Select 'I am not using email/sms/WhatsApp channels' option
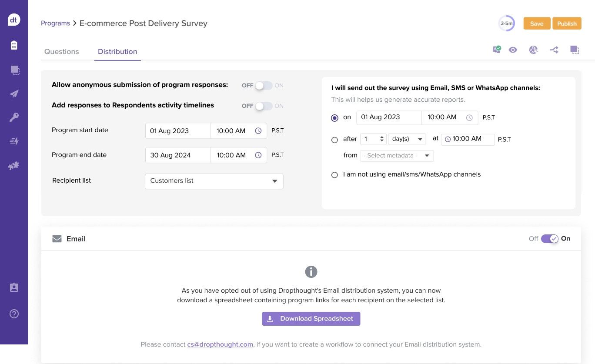Viewport: 595px width, 364px height. pos(334,175)
